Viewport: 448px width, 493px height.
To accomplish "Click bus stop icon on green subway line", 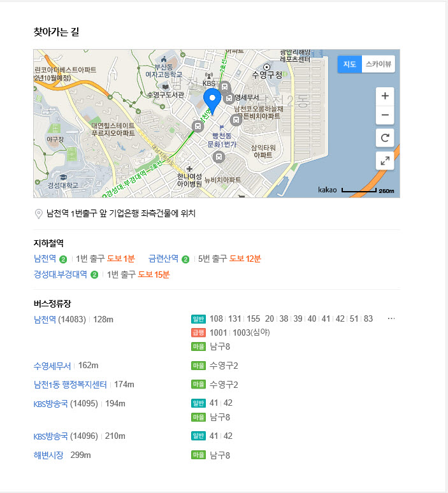I will [x=198, y=126].
